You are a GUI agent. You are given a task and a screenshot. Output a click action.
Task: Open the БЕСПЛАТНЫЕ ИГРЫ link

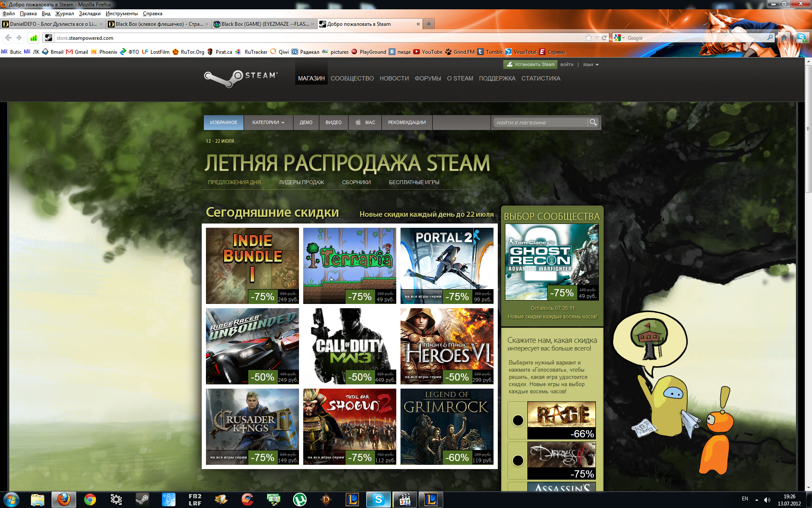(x=414, y=182)
